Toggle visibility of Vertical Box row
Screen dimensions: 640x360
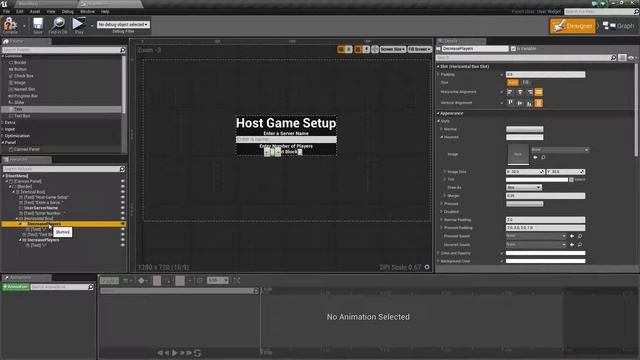click(122, 192)
